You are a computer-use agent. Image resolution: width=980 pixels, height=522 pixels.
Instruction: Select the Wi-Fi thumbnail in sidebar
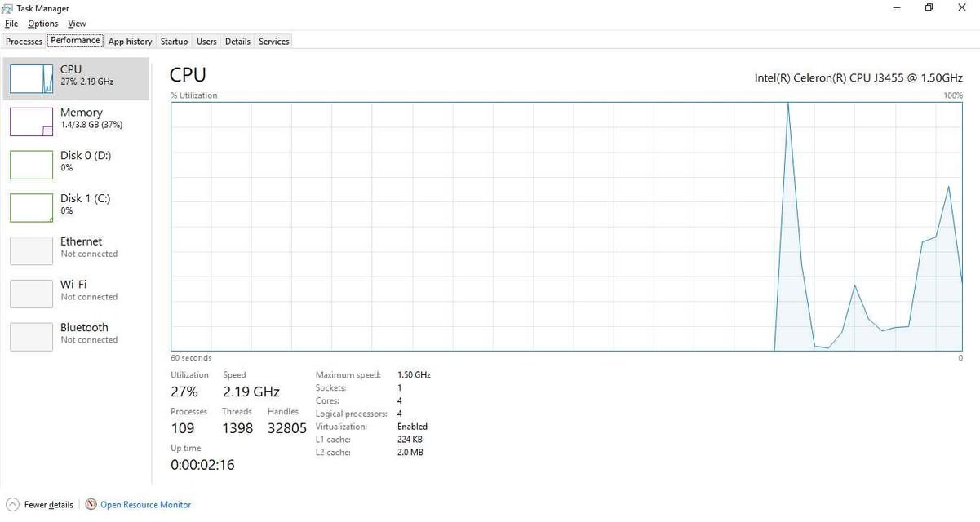(31, 294)
